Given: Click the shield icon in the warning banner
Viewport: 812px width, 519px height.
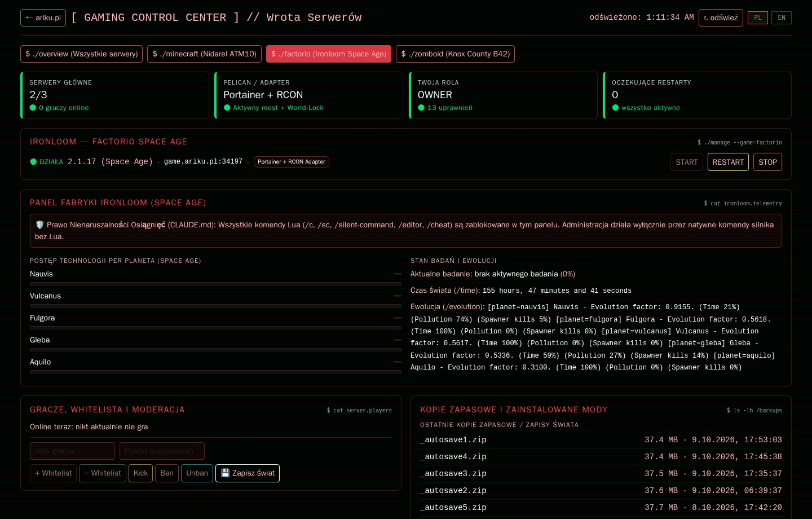Looking at the screenshot, I should 39,225.
